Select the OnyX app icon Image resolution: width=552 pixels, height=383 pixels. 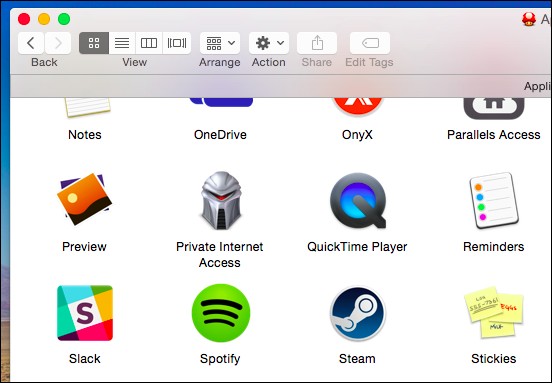click(358, 107)
